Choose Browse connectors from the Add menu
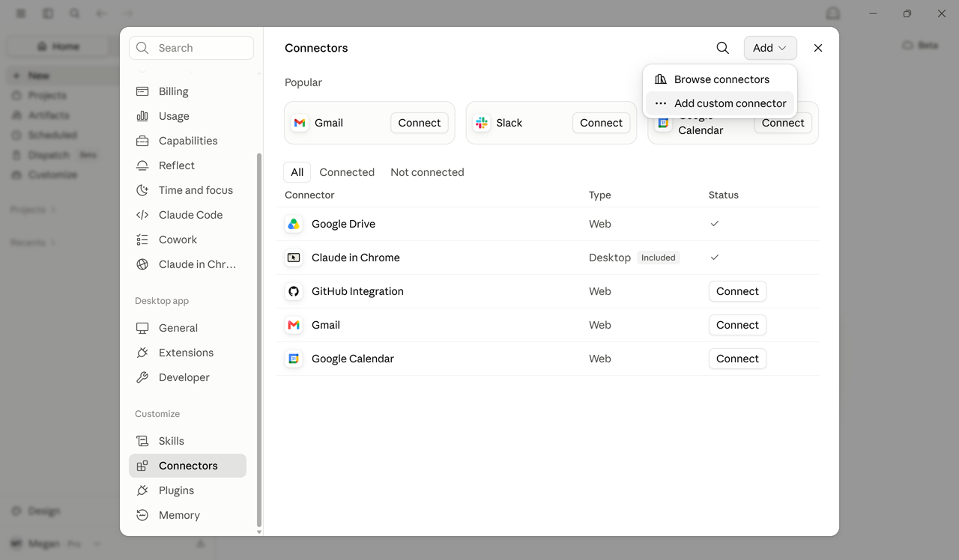 tap(720, 79)
